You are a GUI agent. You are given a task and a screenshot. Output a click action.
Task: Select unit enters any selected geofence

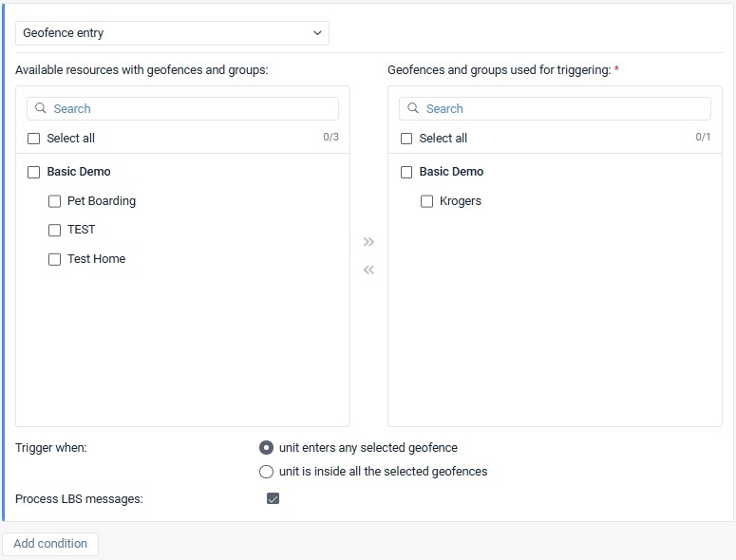(266, 448)
